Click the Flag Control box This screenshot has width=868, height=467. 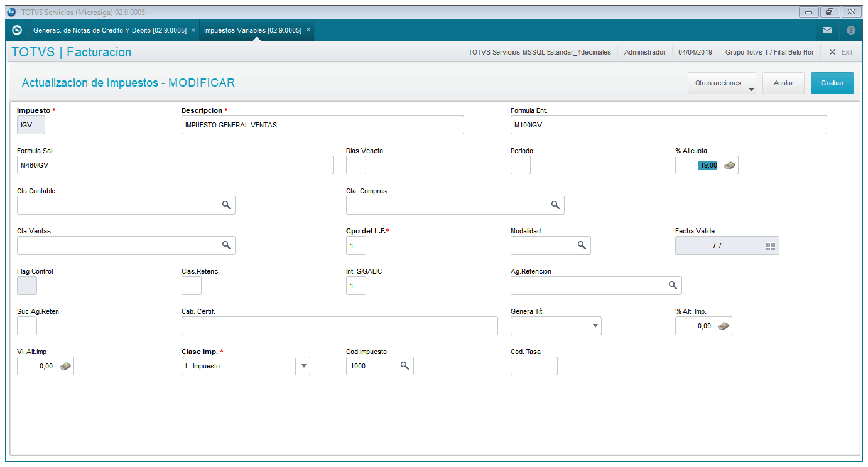pos(27,286)
